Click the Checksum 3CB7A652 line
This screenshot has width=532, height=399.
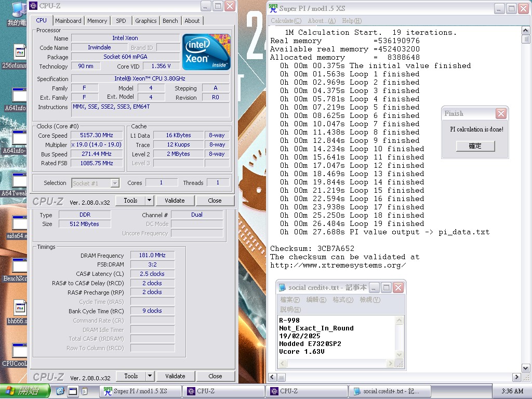(312, 248)
